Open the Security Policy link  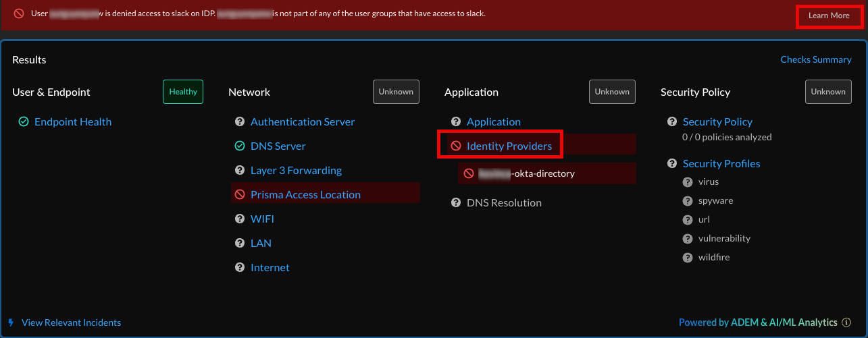717,122
